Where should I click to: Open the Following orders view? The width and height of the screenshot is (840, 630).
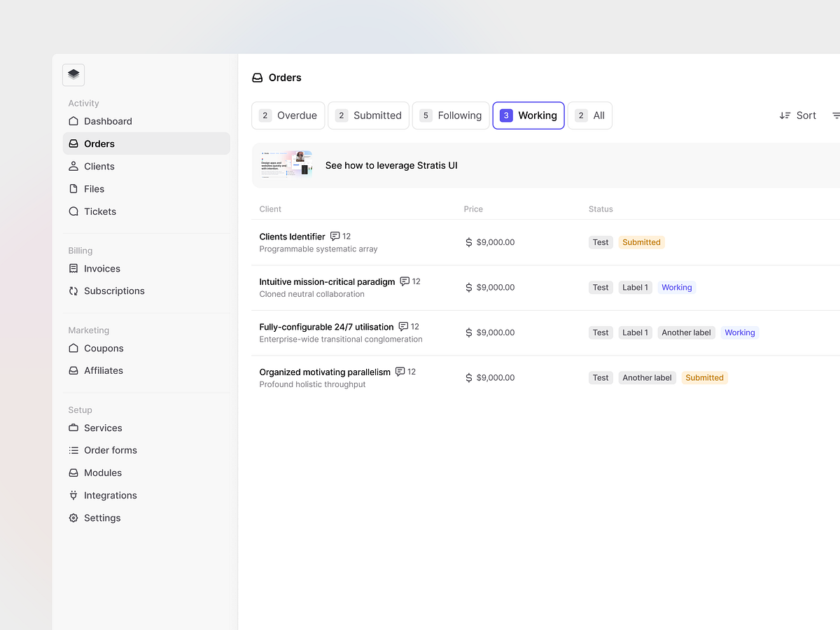(x=451, y=115)
